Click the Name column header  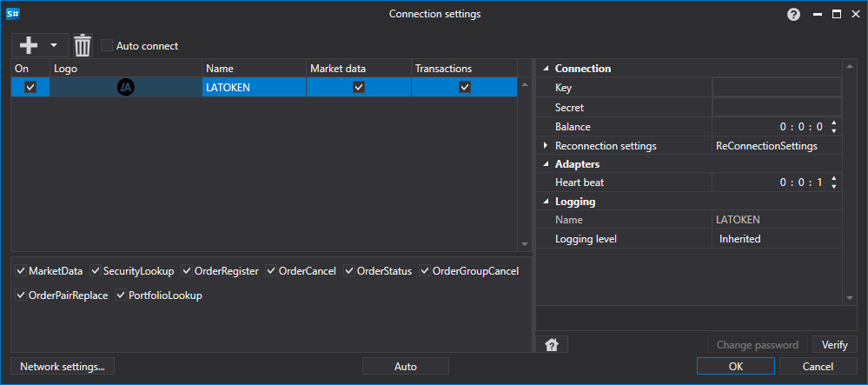(254, 69)
